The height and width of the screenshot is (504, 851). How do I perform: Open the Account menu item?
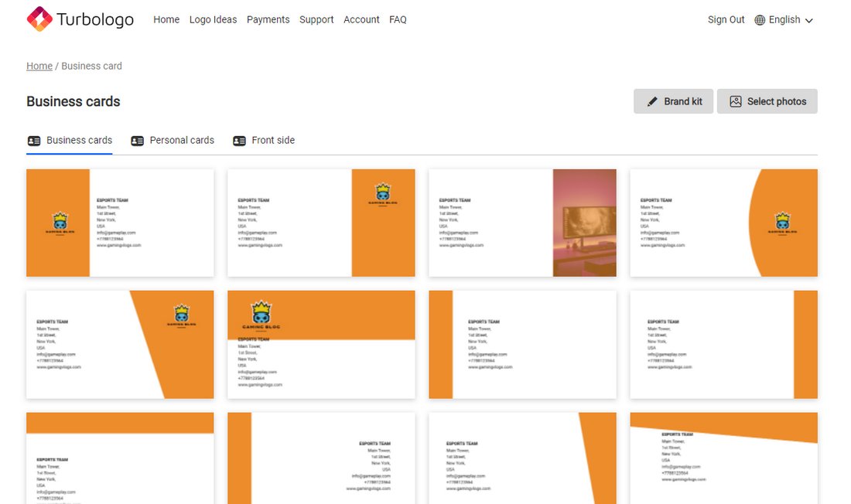361,19
